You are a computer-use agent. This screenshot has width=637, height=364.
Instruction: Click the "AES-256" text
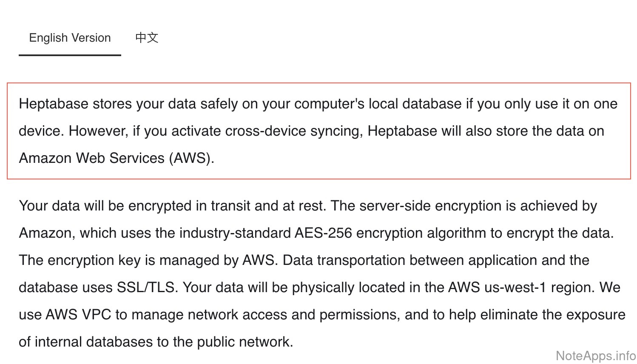(x=323, y=233)
